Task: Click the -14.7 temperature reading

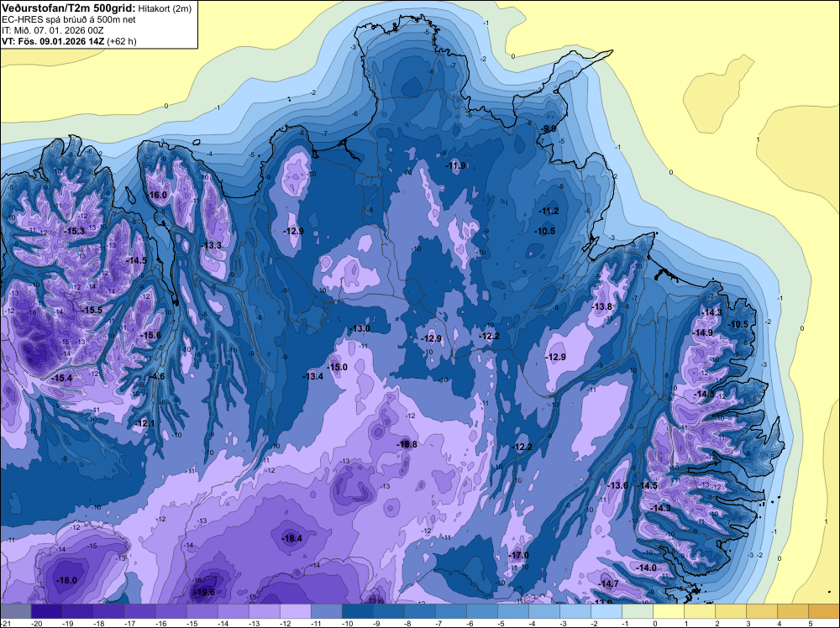Action: [x=608, y=584]
